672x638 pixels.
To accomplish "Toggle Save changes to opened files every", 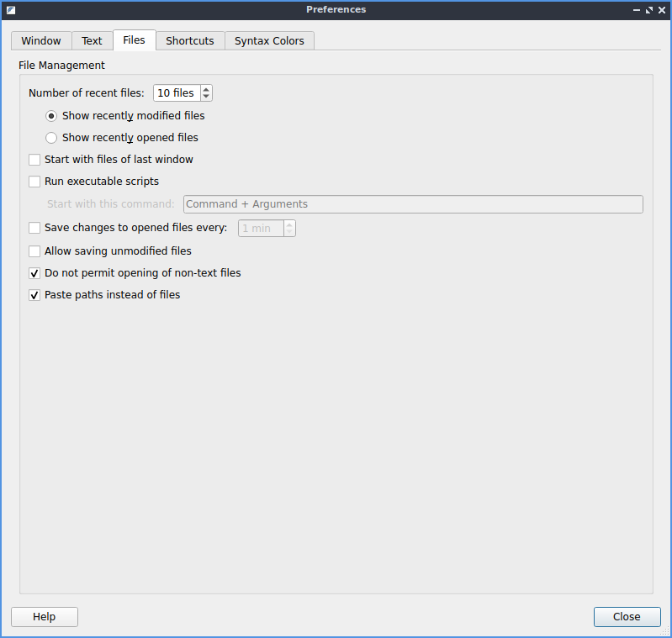I will pos(34,228).
